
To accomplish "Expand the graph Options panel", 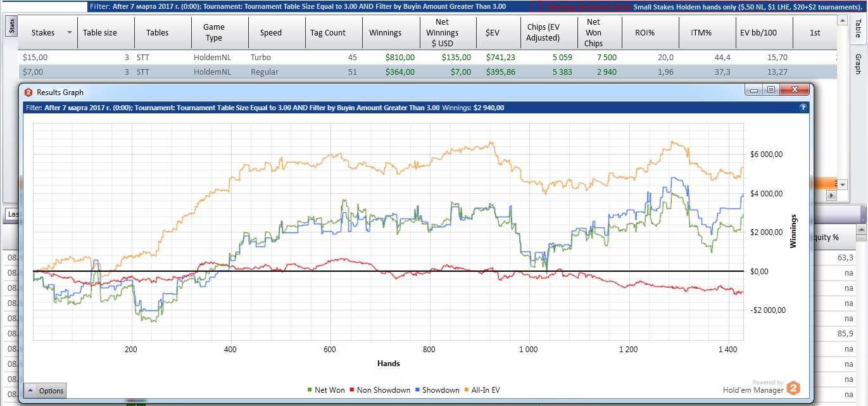I will pyautogui.click(x=45, y=391).
